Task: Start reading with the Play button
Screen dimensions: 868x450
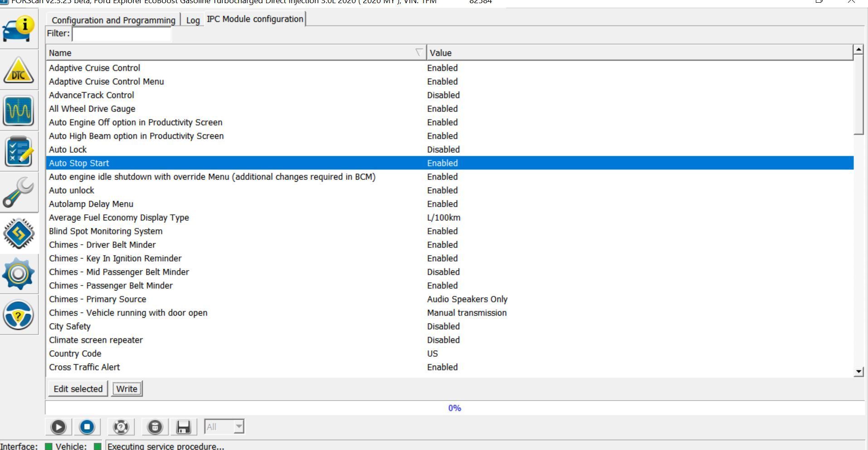Action: [x=58, y=426]
